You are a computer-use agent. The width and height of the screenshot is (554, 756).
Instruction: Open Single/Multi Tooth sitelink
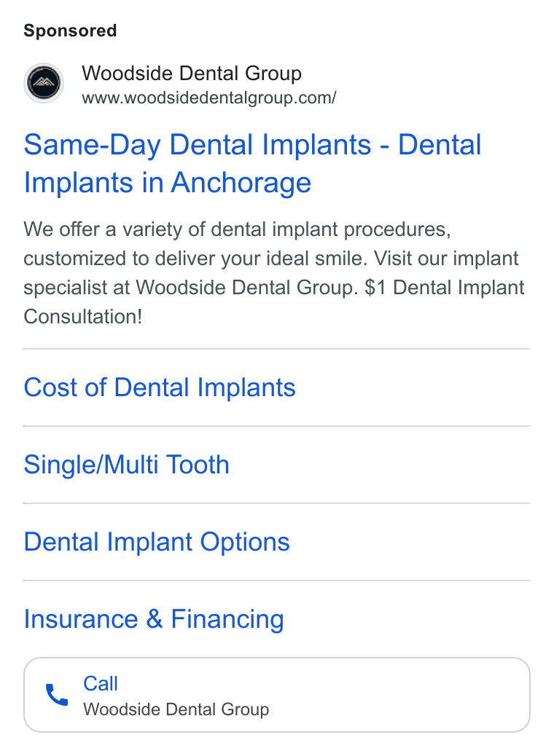point(126,465)
